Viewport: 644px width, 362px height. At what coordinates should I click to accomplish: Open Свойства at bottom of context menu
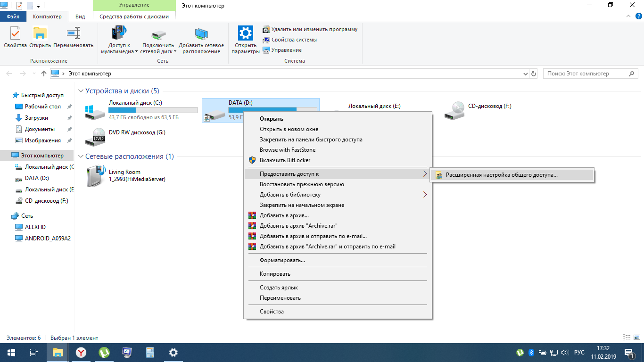point(338,312)
